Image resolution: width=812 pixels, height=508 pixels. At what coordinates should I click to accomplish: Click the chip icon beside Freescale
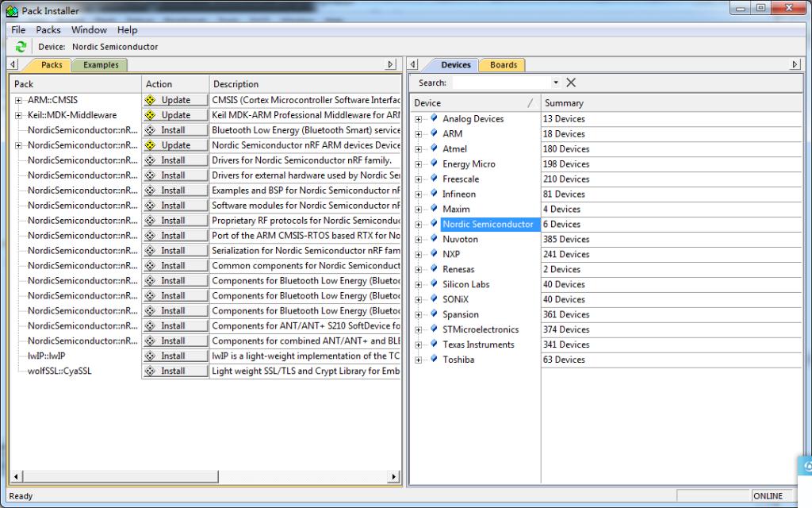[x=434, y=179]
